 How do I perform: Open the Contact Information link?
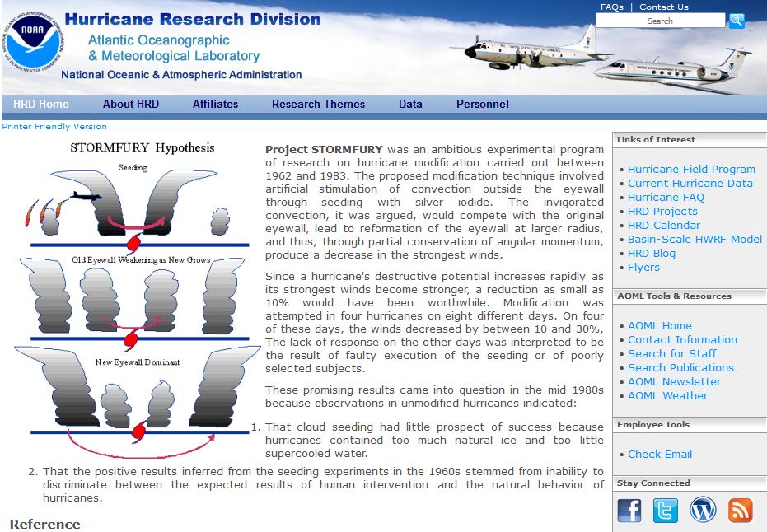pyautogui.click(x=682, y=340)
